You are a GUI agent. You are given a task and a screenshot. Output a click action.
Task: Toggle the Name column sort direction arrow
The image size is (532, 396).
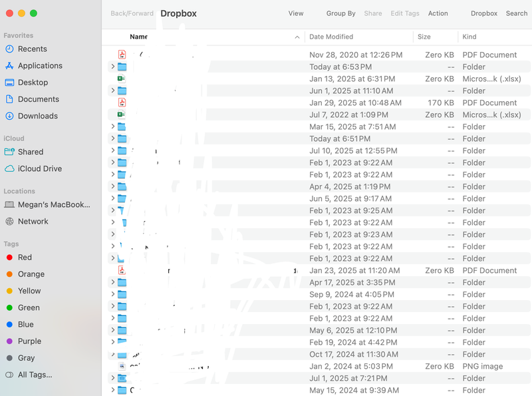(x=297, y=37)
